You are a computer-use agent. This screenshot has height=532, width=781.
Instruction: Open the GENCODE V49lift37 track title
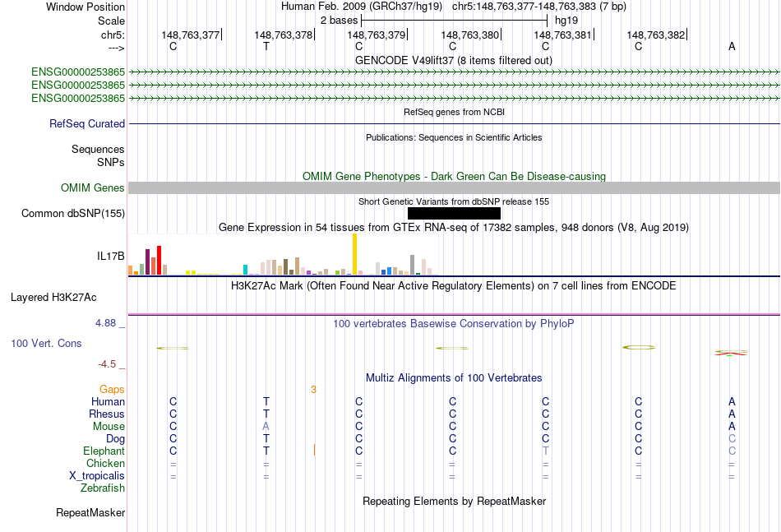pyautogui.click(x=453, y=60)
